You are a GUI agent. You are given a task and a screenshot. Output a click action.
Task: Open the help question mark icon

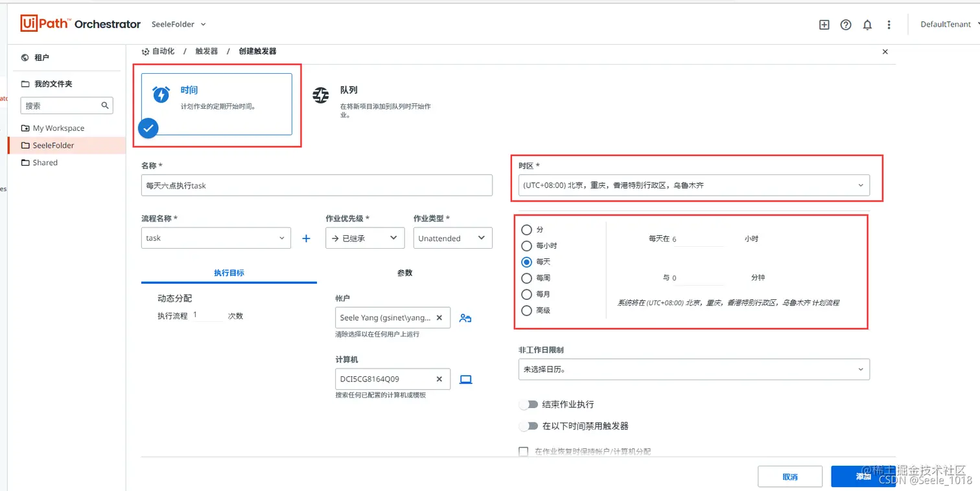coord(845,25)
